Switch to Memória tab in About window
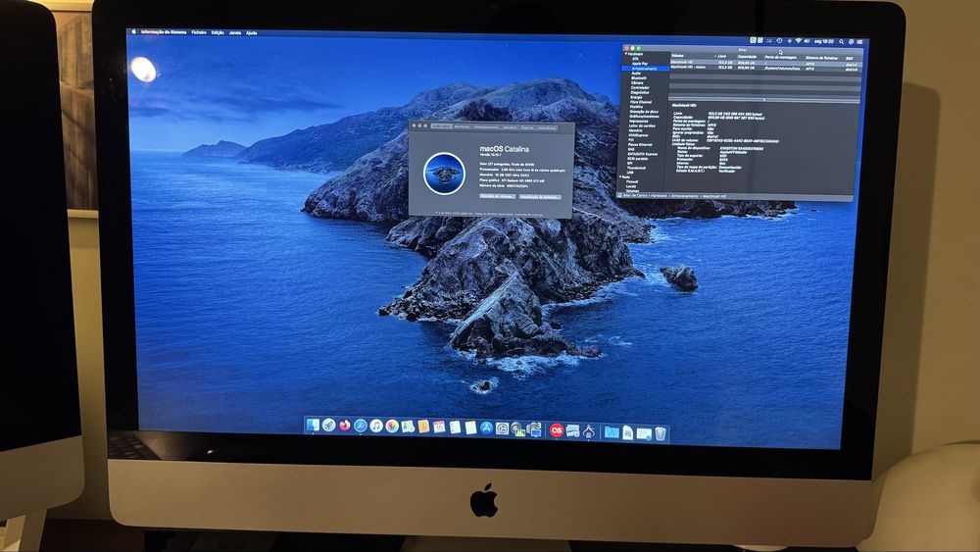Viewport: 980px width, 552px height. (510, 126)
